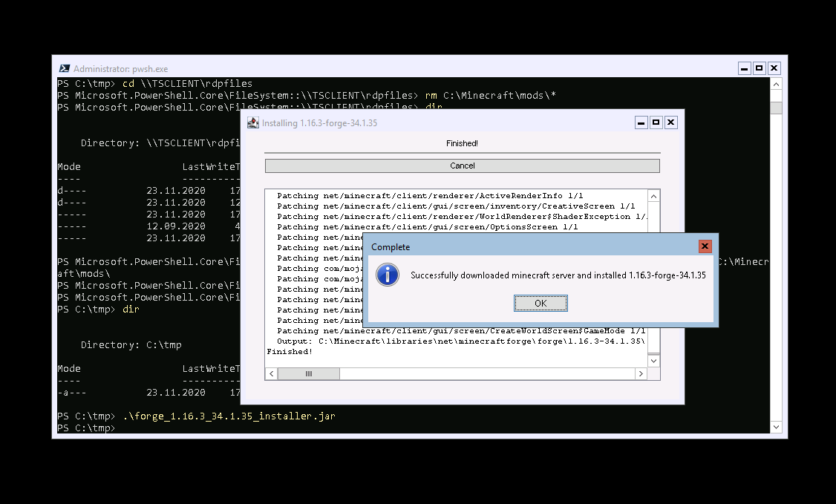Click the last 'PS C:\tmp>' prompt line
Image resolution: width=836 pixels, height=504 pixels.
(x=86, y=428)
